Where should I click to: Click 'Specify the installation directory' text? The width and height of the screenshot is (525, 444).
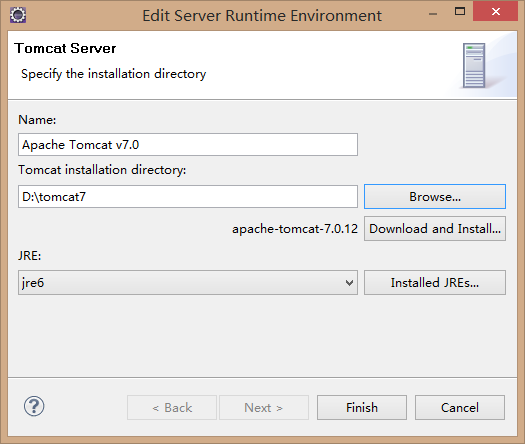point(114,74)
